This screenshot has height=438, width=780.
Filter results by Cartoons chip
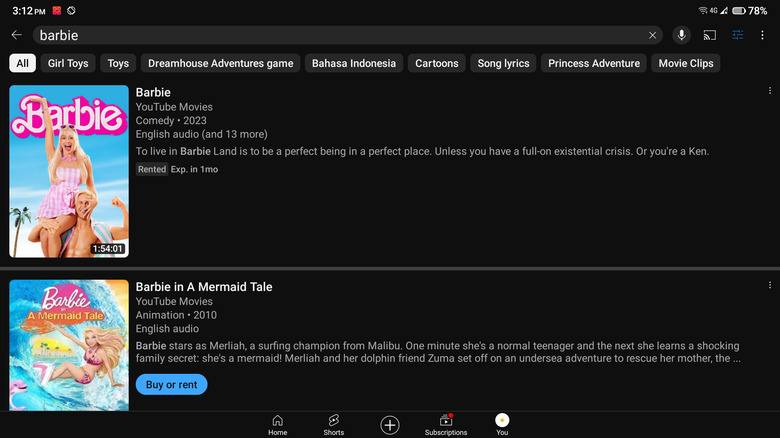point(437,63)
